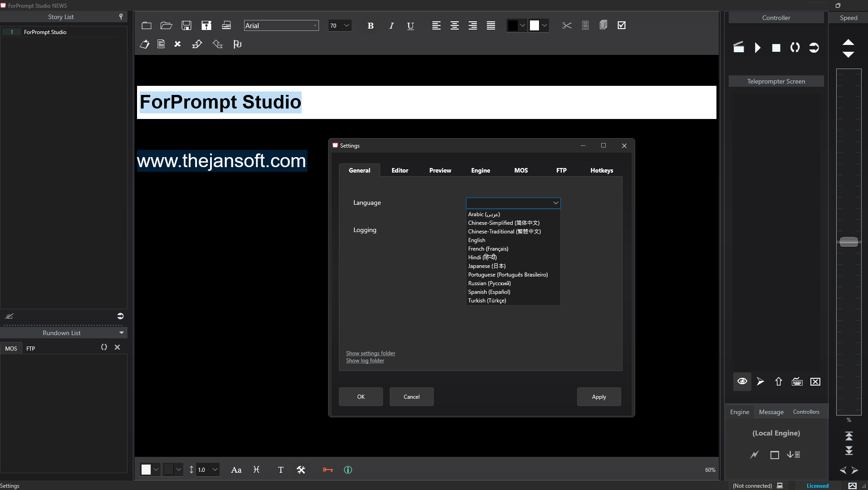This screenshot has width=868, height=490.
Task: Switch to the Preview tab in Settings
Action: 440,171
